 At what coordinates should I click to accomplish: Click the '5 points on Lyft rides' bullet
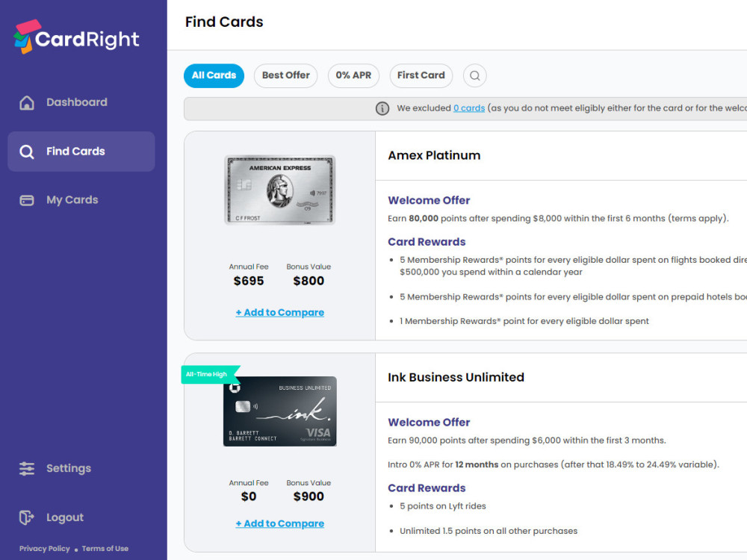[x=442, y=506]
